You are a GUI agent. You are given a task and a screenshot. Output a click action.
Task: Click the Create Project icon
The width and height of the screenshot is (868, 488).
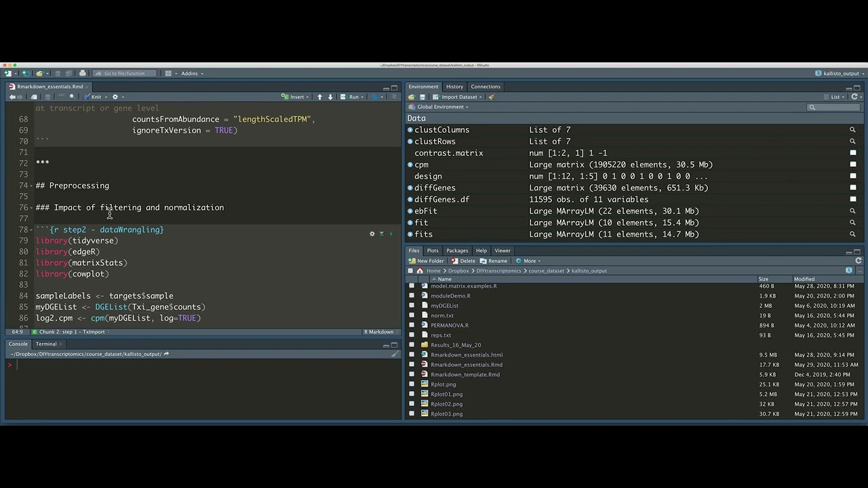point(25,73)
